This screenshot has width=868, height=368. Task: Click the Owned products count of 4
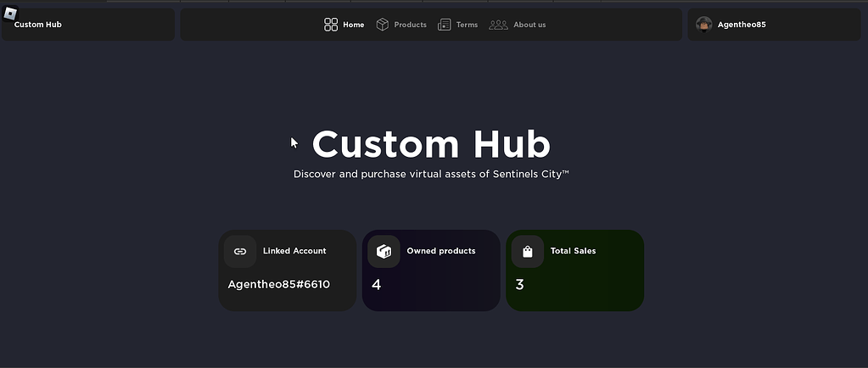(377, 285)
